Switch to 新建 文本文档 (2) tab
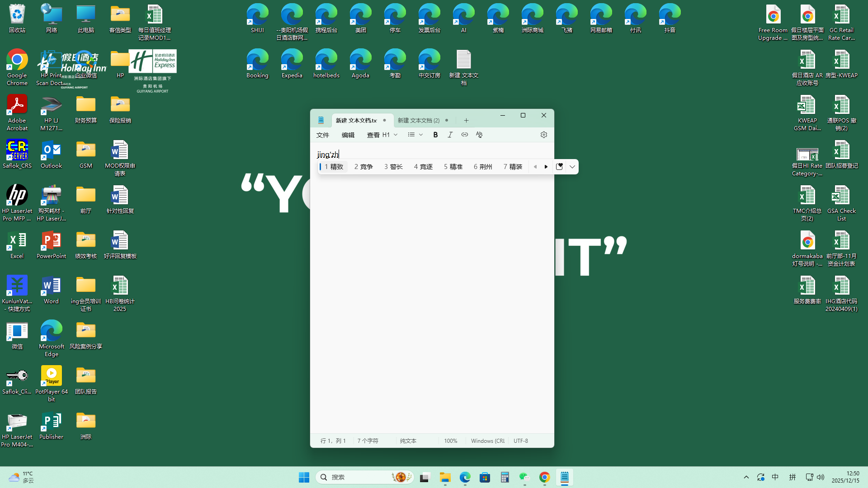868x488 pixels. tap(418, 120)
